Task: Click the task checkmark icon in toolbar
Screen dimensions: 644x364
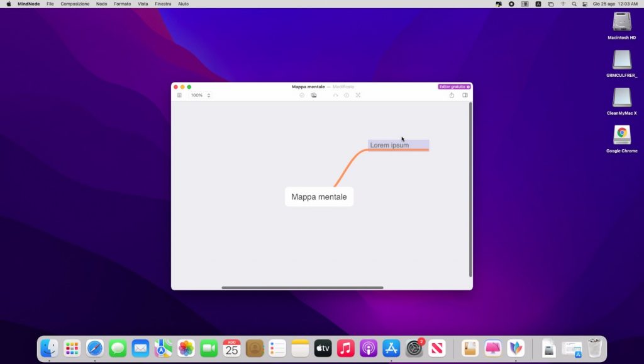Action: tap(302, 95)
